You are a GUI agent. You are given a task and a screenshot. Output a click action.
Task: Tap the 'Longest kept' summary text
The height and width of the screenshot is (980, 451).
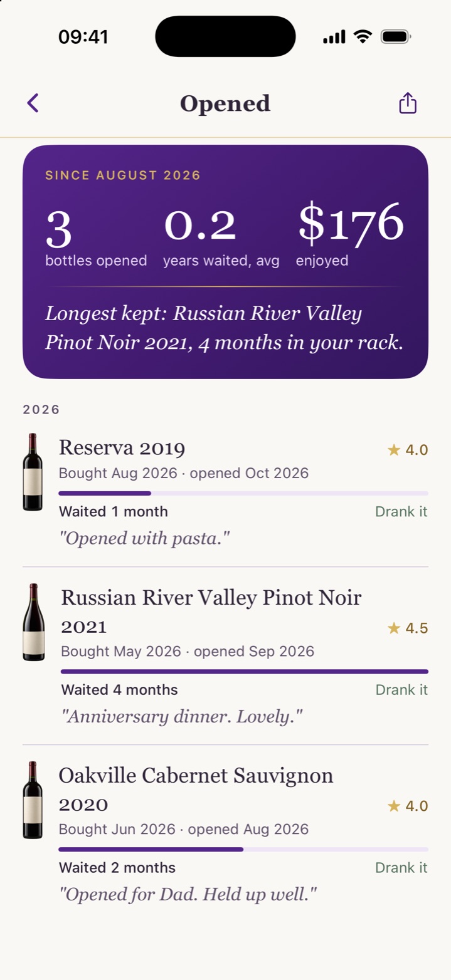pos(224,328)
